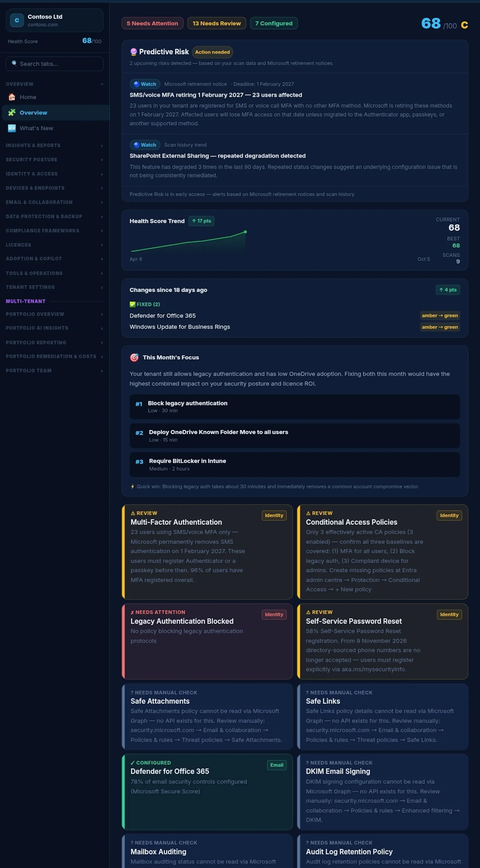Focus the Search tabs input field
The image size is (480, 868).
55,64
